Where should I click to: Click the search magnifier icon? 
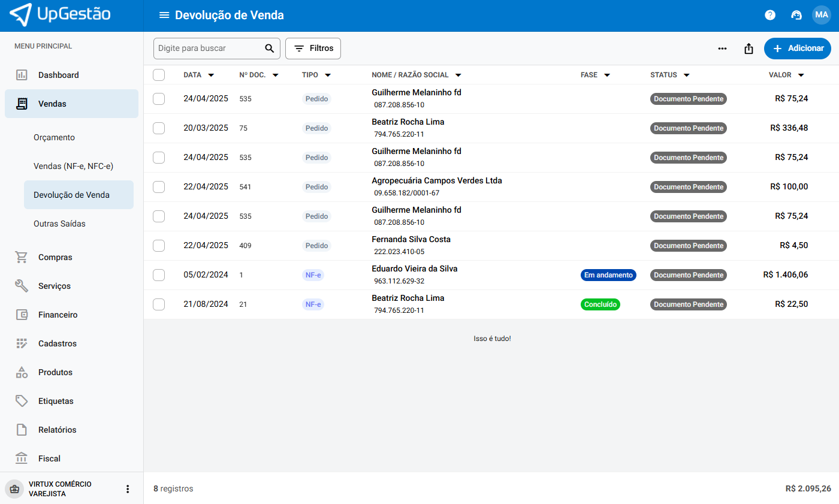point(270,49)
